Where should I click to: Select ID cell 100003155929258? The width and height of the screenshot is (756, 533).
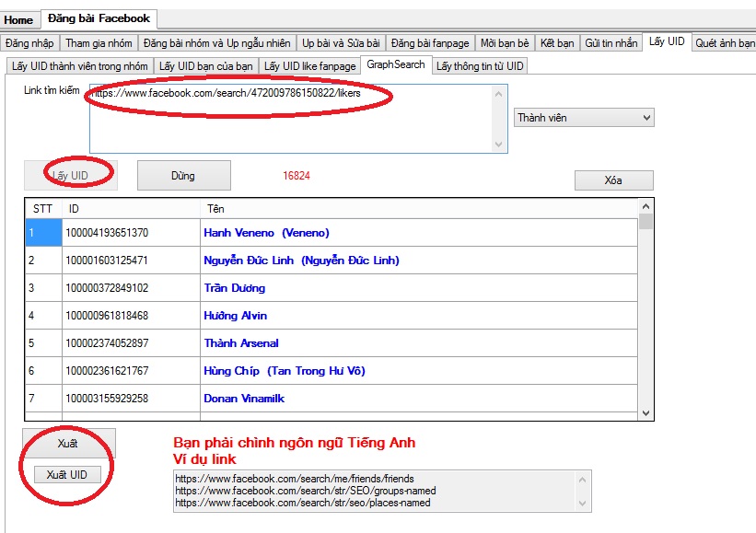click(131, 398)
